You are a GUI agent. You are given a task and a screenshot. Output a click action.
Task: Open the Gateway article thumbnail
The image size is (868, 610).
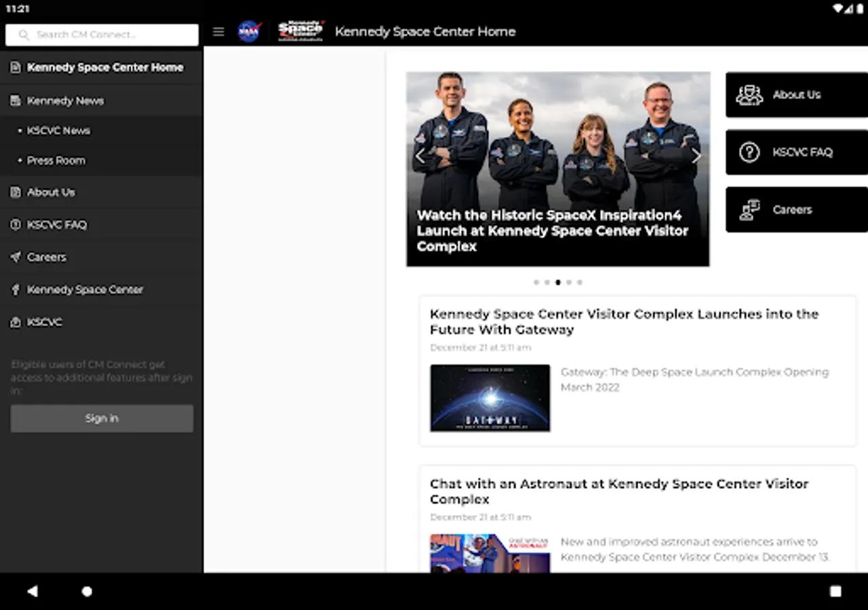coord(490,398)
